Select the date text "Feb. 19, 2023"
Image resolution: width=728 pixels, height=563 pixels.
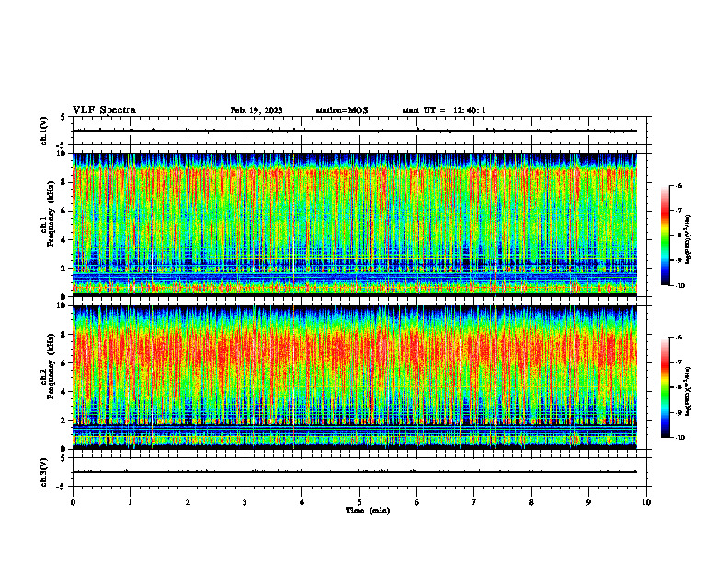256,110
